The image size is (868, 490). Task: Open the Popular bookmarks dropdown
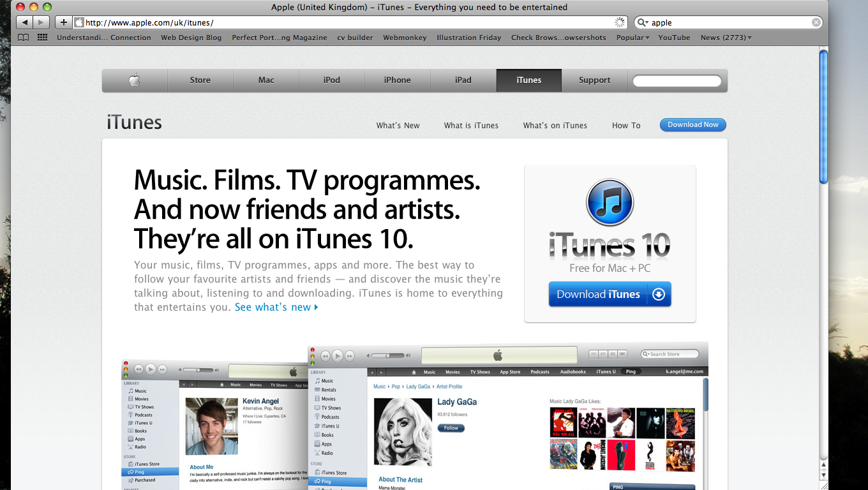tap(632, 38)
